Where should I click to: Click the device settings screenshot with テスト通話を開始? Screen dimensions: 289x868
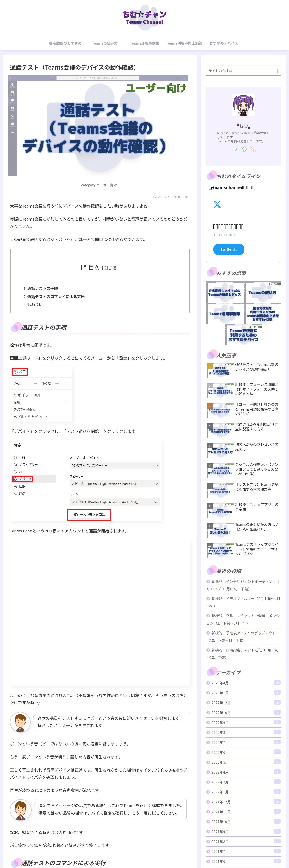click(86, 481)
